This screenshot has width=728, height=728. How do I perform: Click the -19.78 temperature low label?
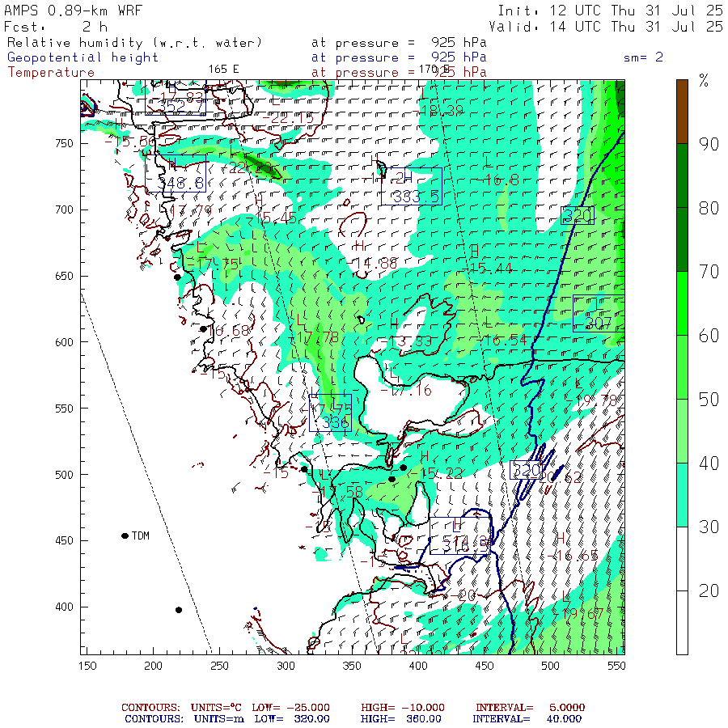592,400
